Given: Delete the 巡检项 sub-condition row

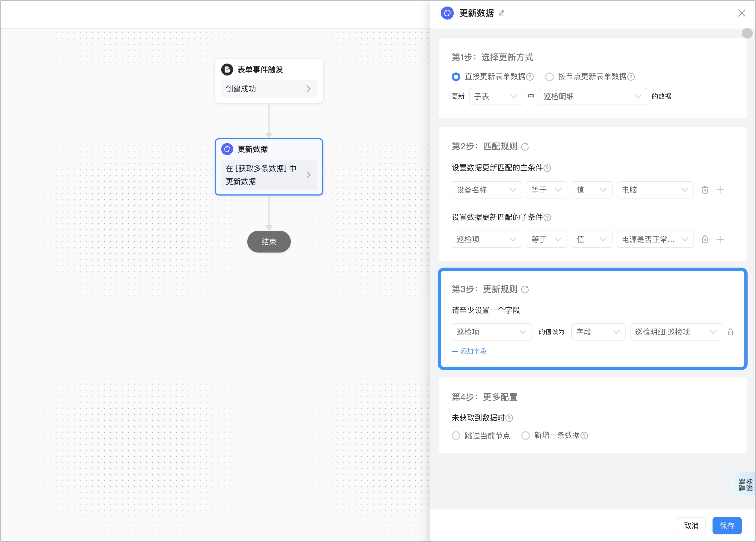Looking at the screenshot, I should click(705, 239).
